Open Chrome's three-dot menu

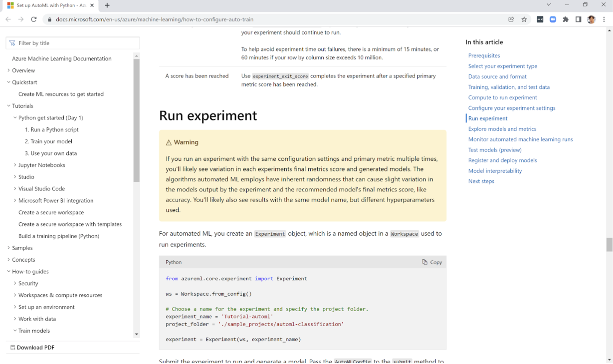tap(604, 19)
